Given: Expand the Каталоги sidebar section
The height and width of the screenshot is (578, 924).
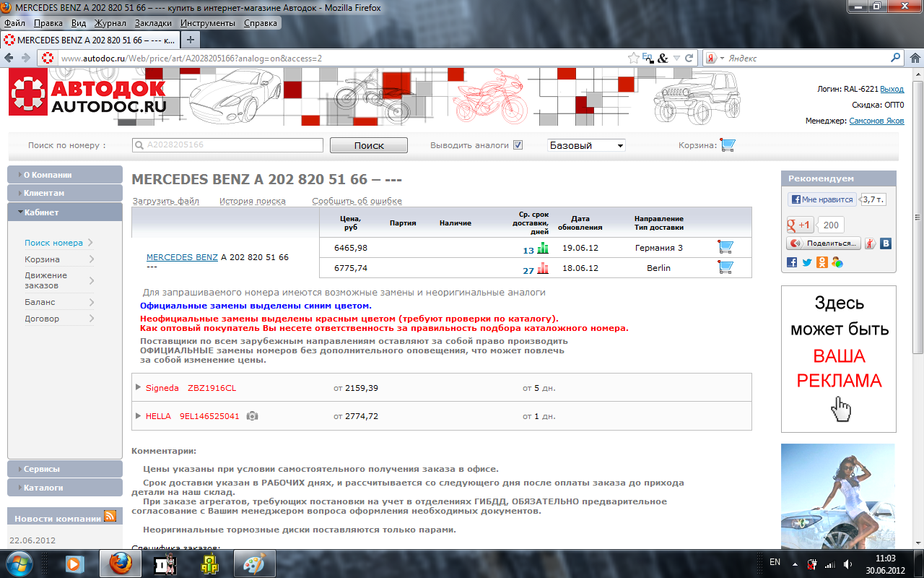Looking at the screenshot, I should (x=65, y=488).
